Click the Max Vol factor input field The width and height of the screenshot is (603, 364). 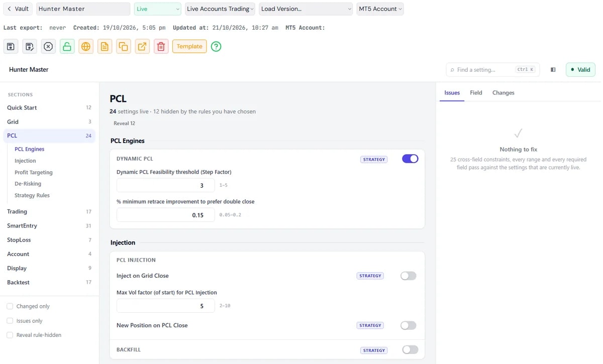166,306
